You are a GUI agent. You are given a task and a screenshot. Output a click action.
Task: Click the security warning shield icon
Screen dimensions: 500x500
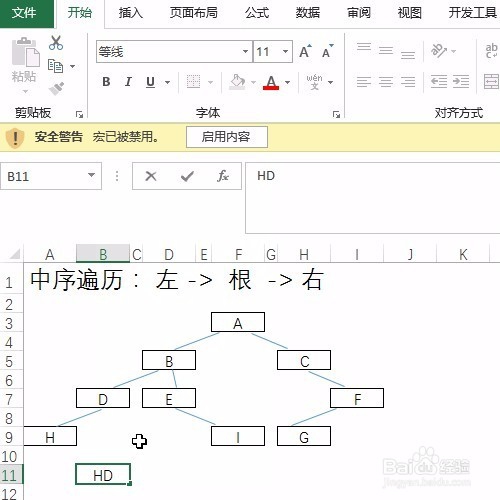click(x=15, y=137)
